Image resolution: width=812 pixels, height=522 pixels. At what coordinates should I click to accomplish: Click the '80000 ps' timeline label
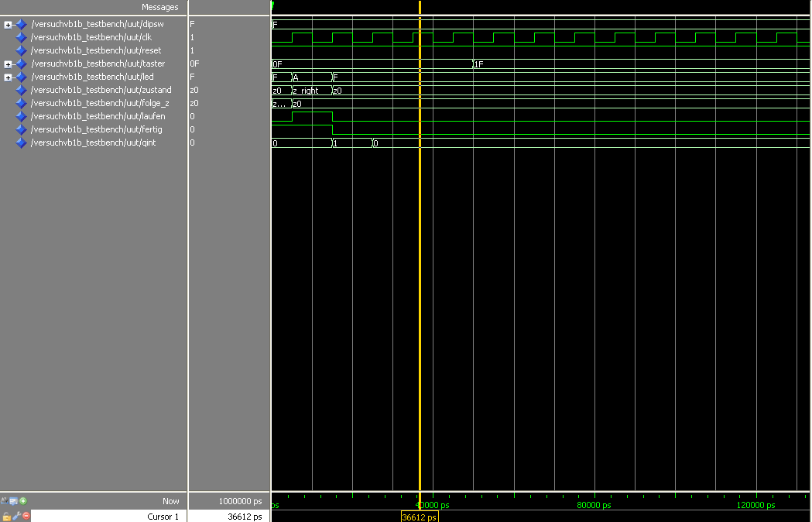pyautogui.click(x=594, y=505)
